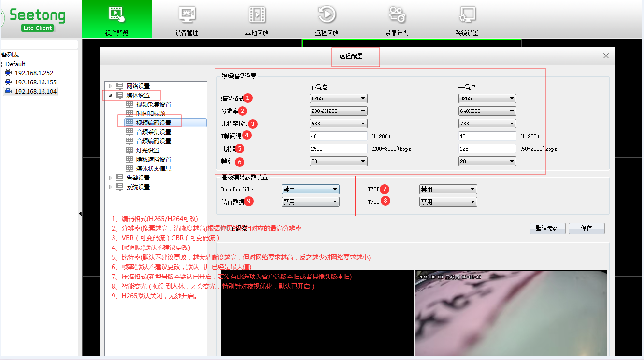Expand the 告警设置 tree node
644x360 pixels.
pyautogui.click(x=110, y=178)
